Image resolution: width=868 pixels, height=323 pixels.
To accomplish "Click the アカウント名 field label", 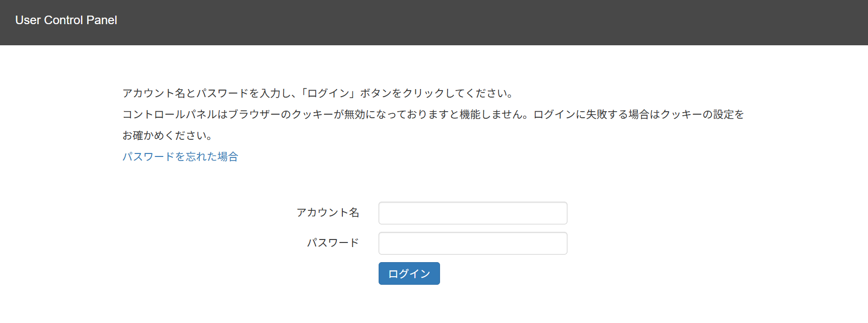I will pos(328,212).
